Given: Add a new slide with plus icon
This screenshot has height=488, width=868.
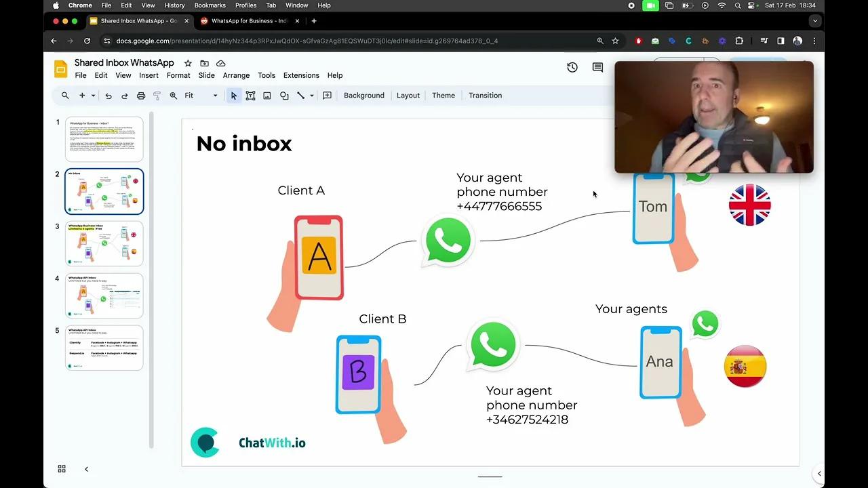Looking at the screenshot, I should [82, 96].
